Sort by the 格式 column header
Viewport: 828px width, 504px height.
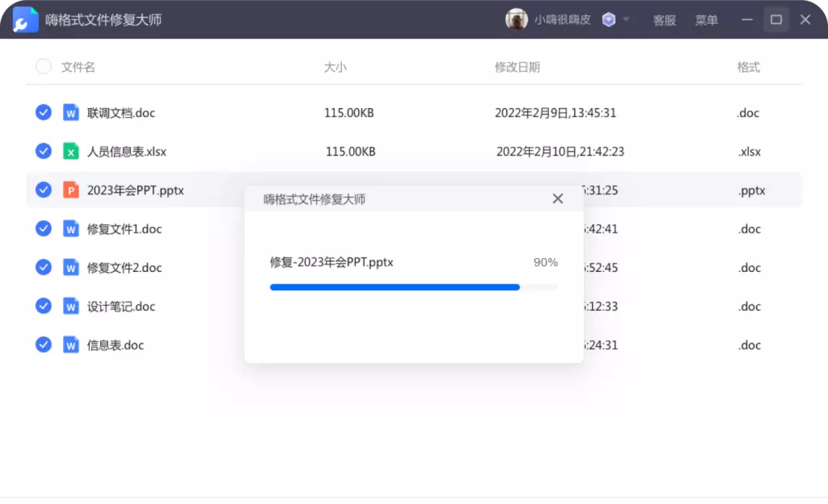[x=748, y=67]
